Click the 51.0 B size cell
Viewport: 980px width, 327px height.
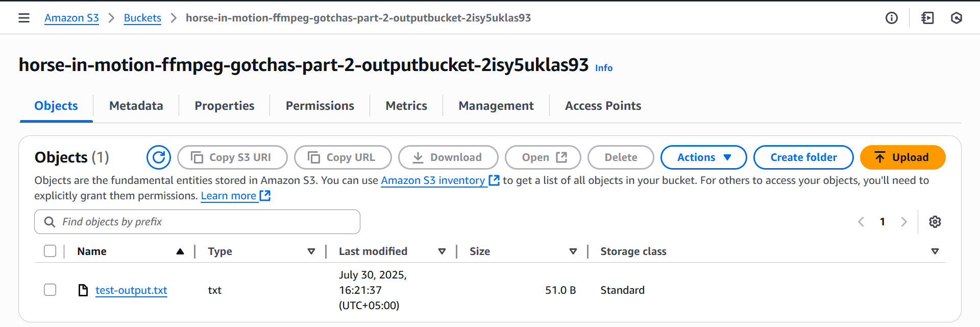(560, 290)
